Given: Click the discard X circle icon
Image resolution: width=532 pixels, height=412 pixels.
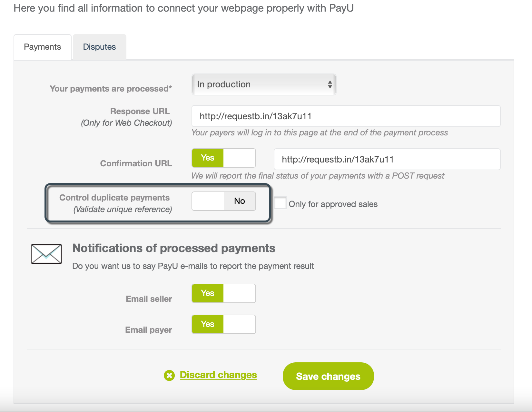Looking at the screenshot, I should click(x=169, y=375).
